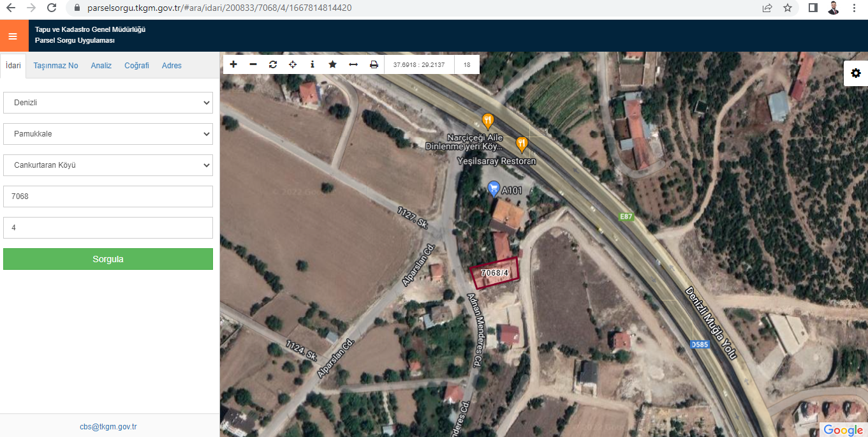Open the browser side panel

[x=813, y=8]
